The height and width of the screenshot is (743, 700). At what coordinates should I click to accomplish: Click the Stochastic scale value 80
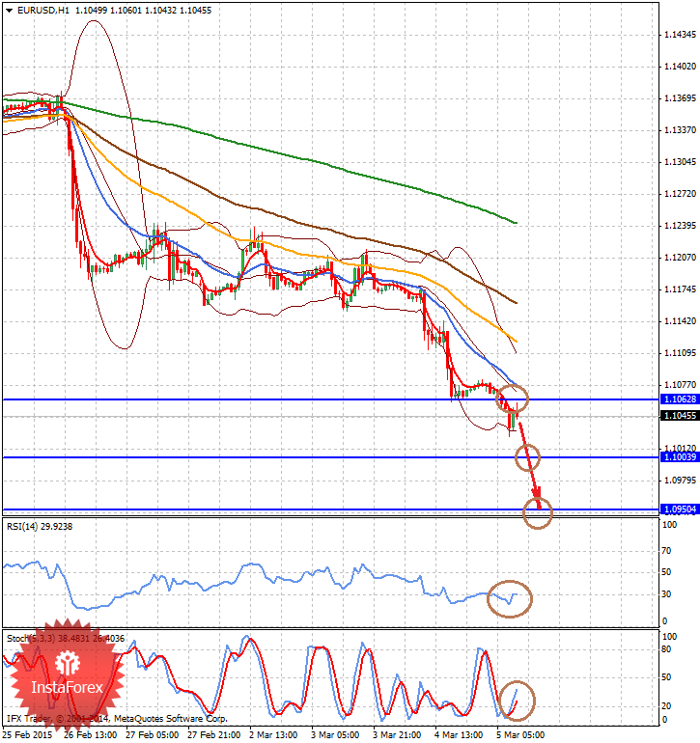666,649
